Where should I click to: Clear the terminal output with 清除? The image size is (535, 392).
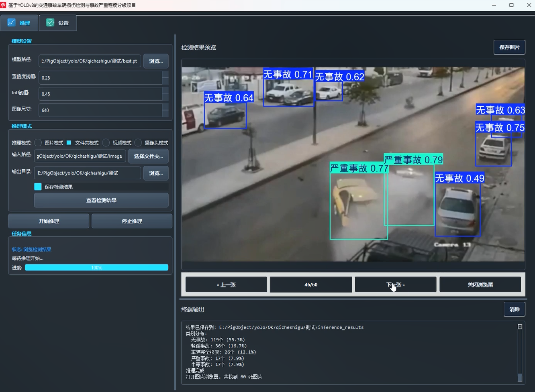tap(515, 309)
